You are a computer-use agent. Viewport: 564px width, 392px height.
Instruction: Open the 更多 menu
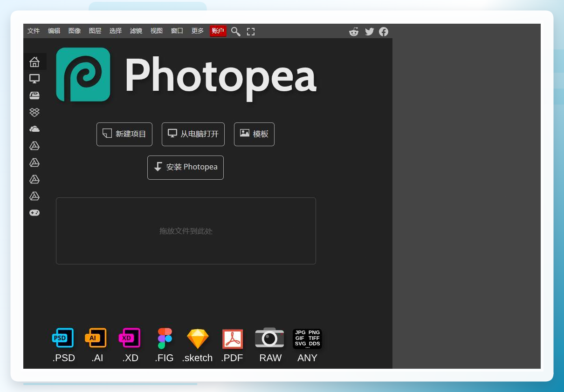[x=198, y=31]
